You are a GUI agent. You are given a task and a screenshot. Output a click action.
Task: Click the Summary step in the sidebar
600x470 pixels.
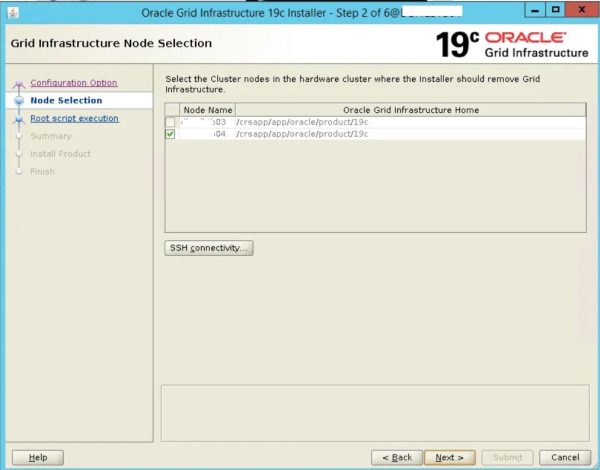[x=50, y=136]
